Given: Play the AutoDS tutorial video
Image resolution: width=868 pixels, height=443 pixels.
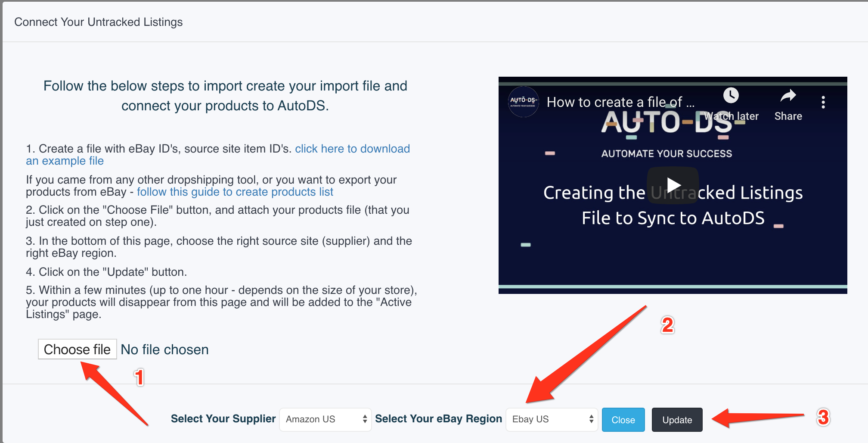Looking at the screenshot, I should (673, 185).
